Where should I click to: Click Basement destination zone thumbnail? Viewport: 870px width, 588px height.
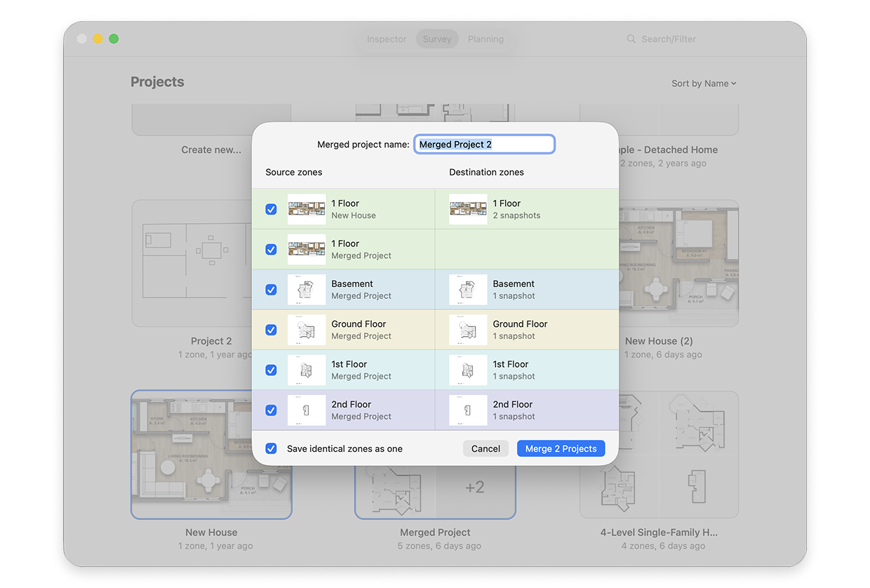tap(468, 290)
